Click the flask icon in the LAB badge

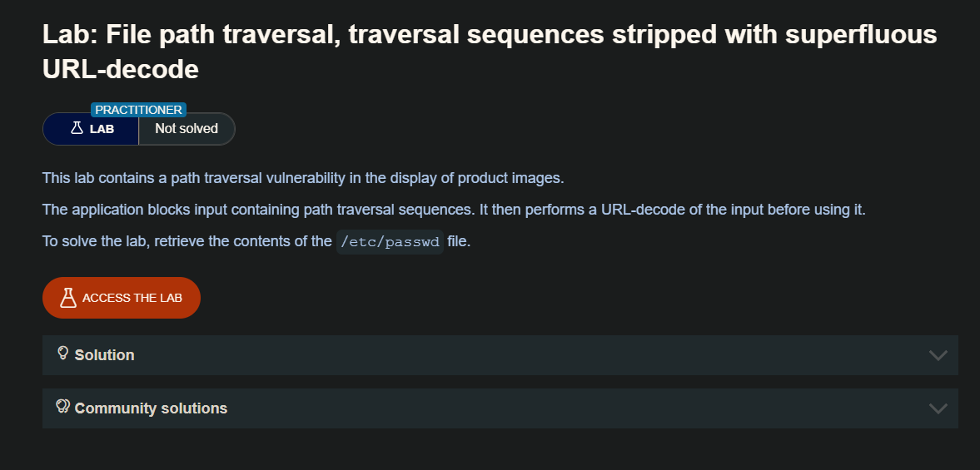[x=77, y=129]
